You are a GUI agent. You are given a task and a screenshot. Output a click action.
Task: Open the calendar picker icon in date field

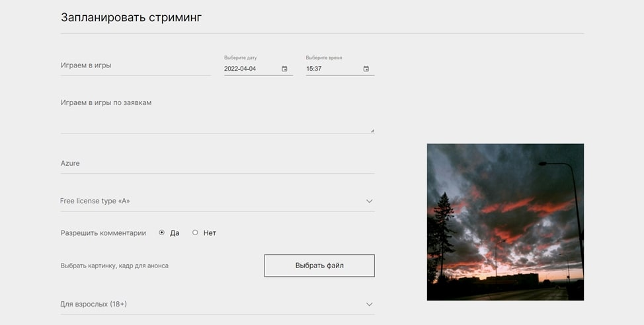pyautogui.click(x=284, y=69)
